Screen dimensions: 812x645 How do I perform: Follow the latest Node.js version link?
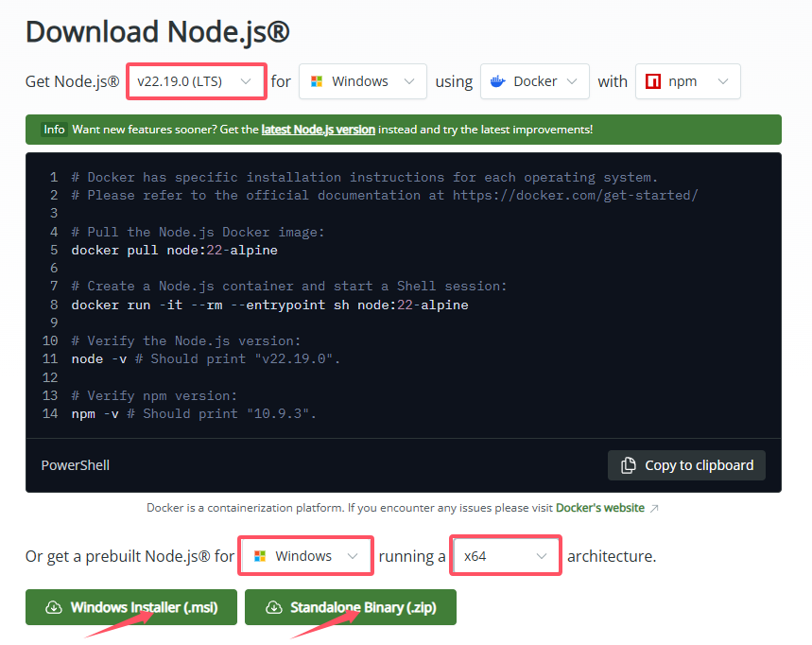point(318,130)
